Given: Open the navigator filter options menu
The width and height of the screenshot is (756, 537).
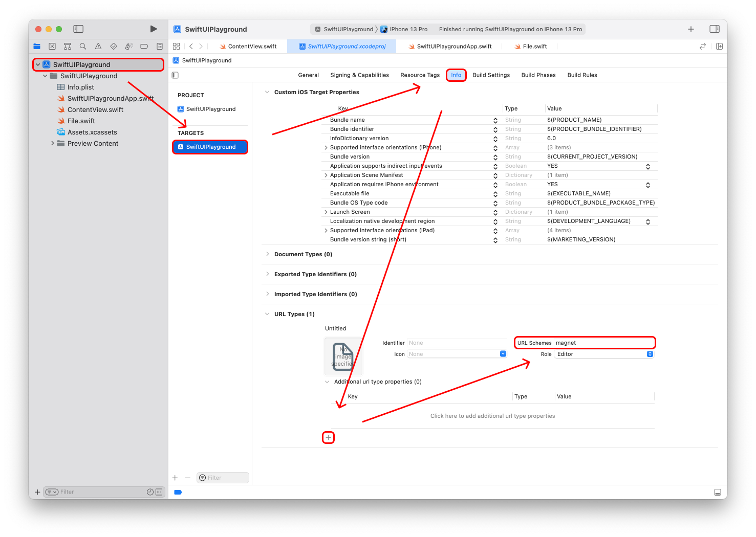Looking at the screenshot, I should [x=52, y=492].
